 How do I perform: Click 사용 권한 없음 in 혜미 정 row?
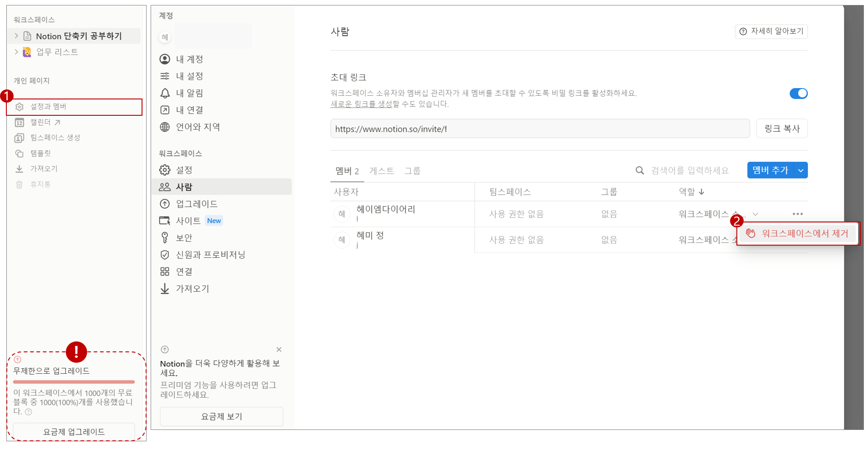tap(516, 240)
